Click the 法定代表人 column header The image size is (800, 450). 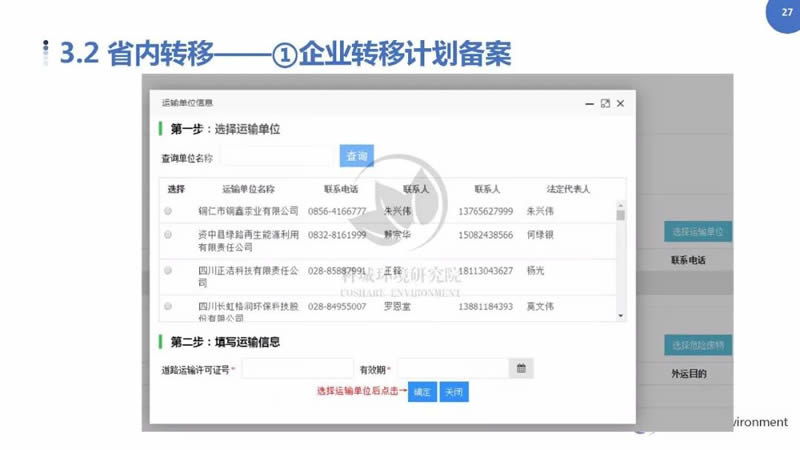(568, 189)
